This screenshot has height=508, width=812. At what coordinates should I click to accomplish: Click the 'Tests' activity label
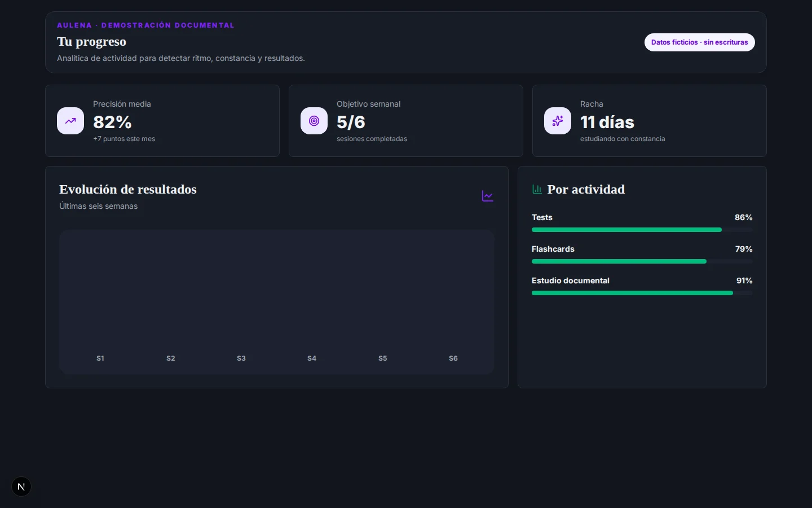(542, 217)
